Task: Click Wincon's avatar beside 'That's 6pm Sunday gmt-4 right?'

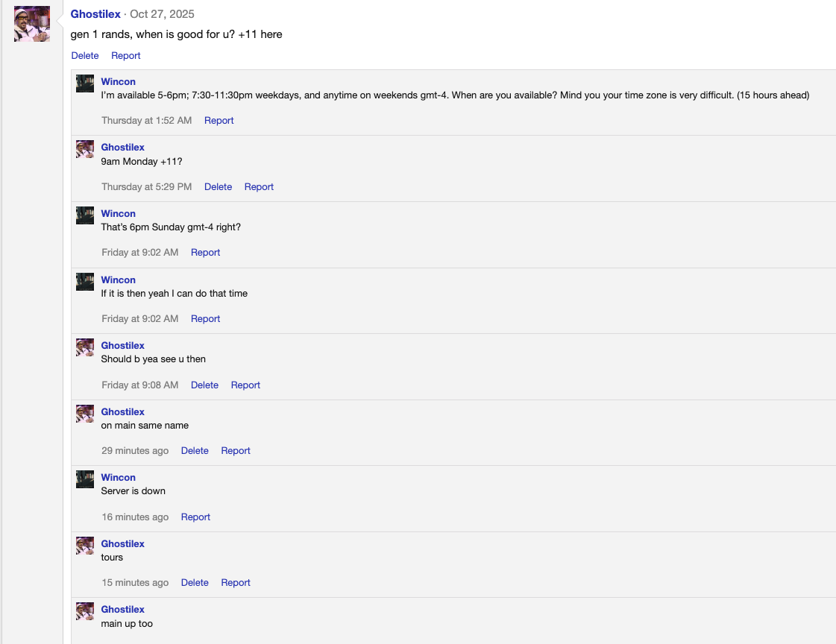Action: [x=84, y=215]
